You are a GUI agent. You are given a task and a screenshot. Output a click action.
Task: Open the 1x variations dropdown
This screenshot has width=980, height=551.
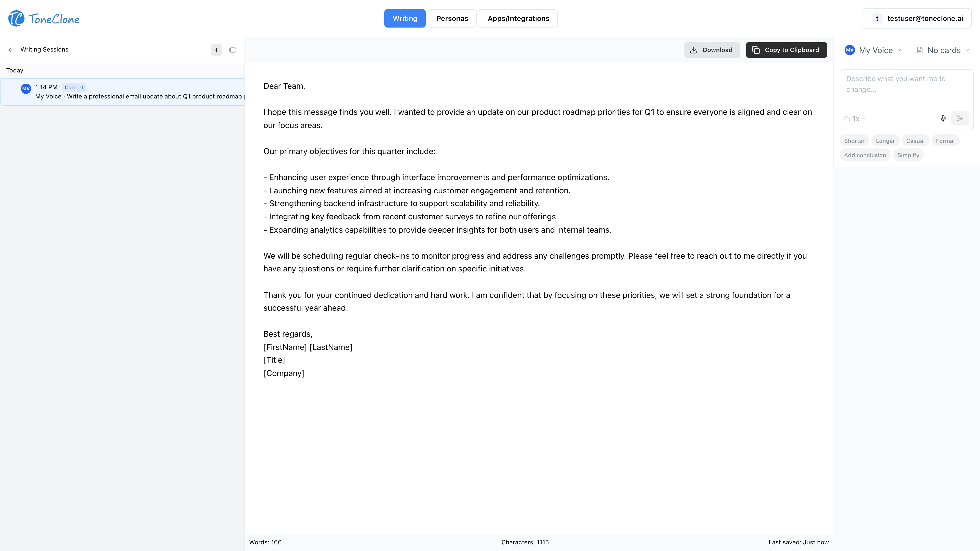(x=855, y=119)
